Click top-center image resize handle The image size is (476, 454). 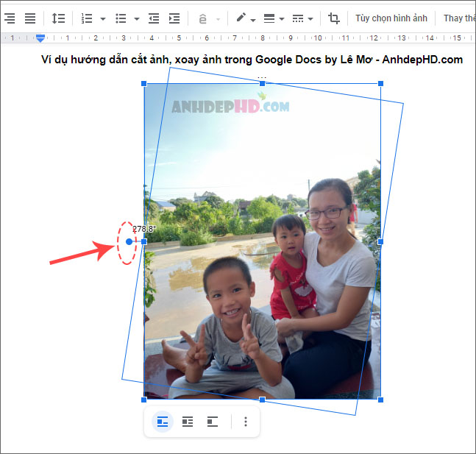[263, 83]
